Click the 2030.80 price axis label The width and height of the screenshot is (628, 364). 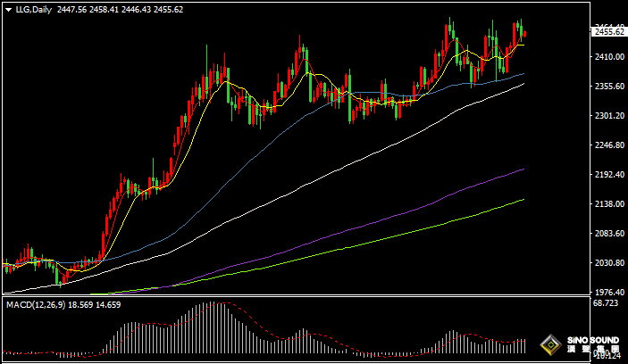coord(607,263)
